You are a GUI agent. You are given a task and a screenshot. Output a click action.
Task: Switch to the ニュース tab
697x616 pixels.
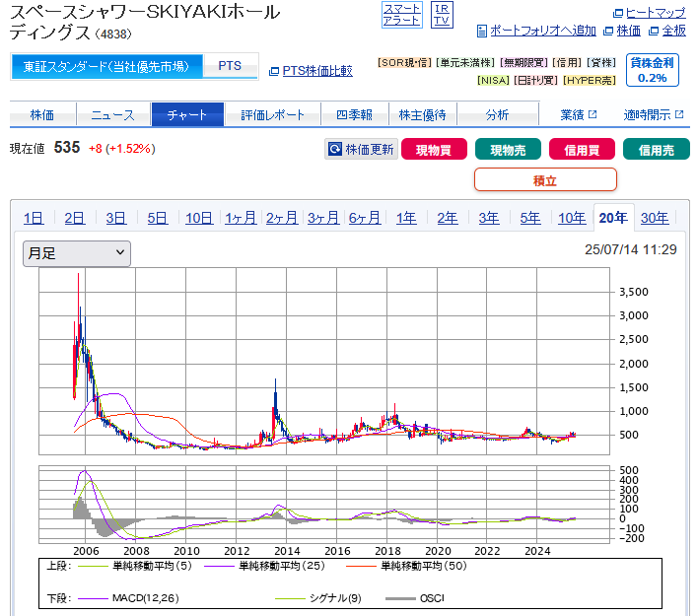pyautogui.click(x=113, y=115)
